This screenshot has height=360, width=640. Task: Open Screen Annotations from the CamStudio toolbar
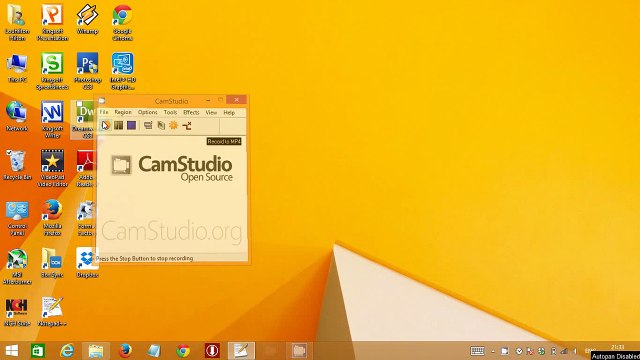(161, 125)
